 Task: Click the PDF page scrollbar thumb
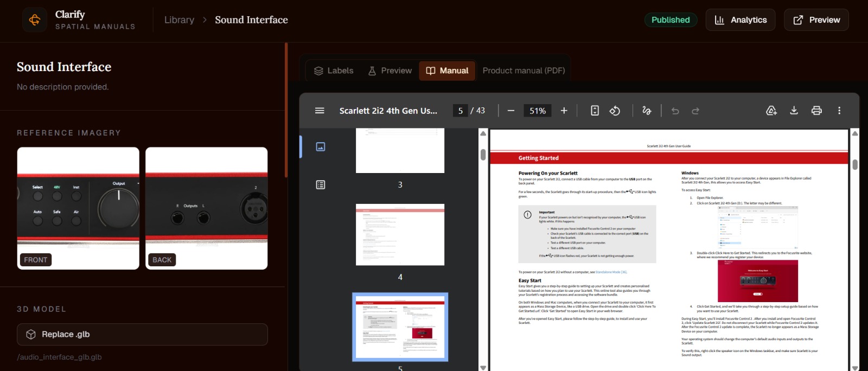click(x=855, y=164)
